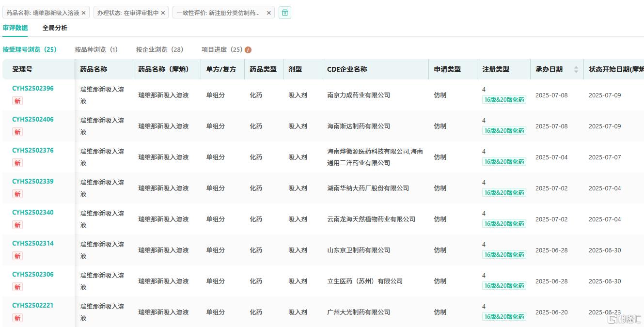
Task: Open the 按企业浏览 (28) view
Action: 159,49
